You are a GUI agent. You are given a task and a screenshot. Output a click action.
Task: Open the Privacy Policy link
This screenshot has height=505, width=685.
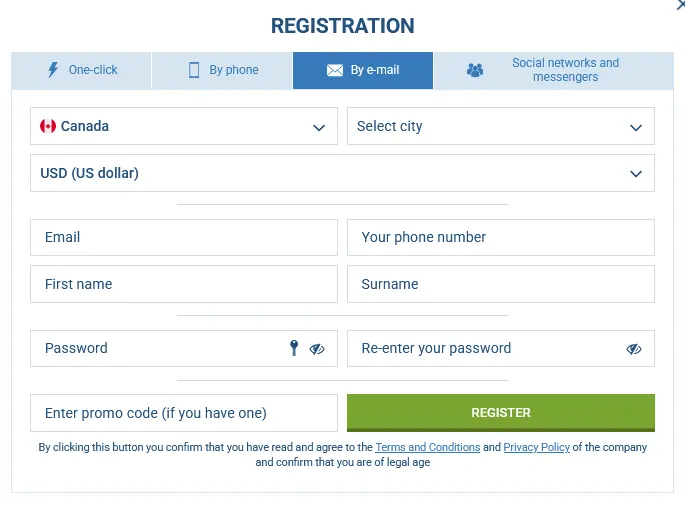(536, 447)
